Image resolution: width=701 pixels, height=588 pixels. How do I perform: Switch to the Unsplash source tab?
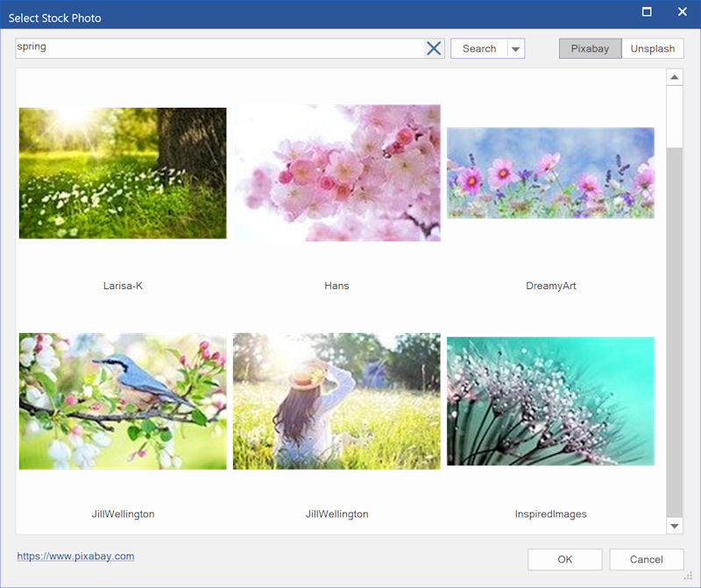click(x=652, y=49)
